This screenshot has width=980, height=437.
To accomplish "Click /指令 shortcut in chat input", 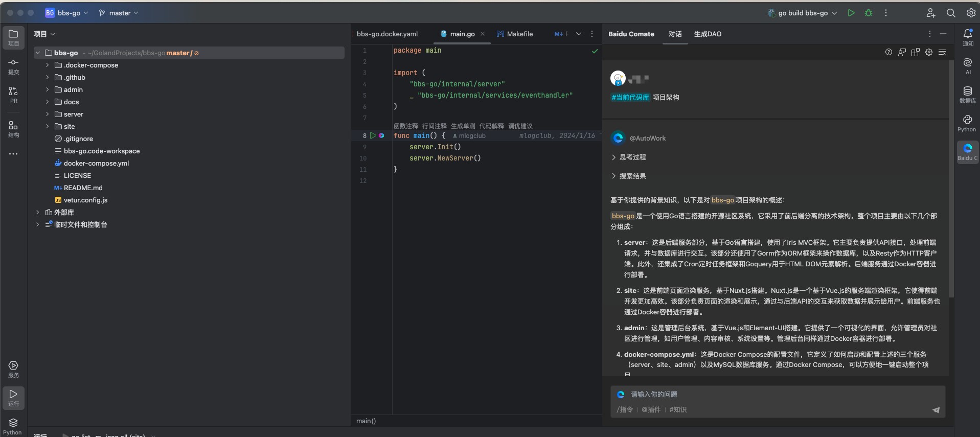I will click(625, 409).
